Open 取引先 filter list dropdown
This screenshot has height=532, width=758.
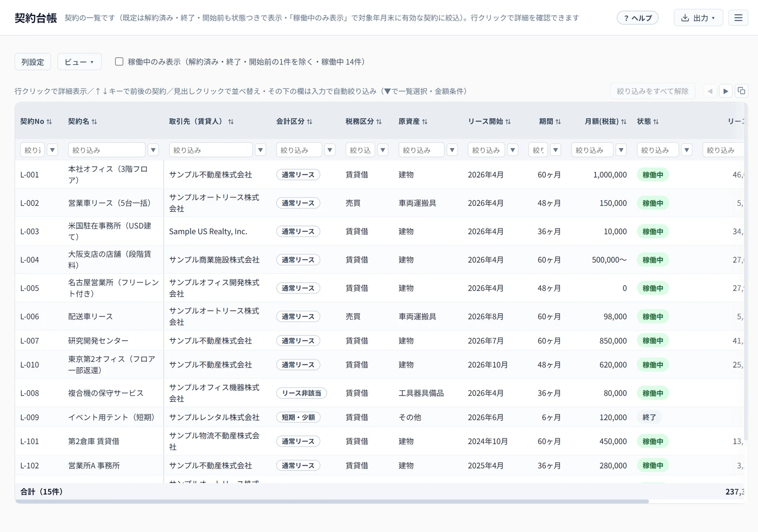(x=260, y=150)
